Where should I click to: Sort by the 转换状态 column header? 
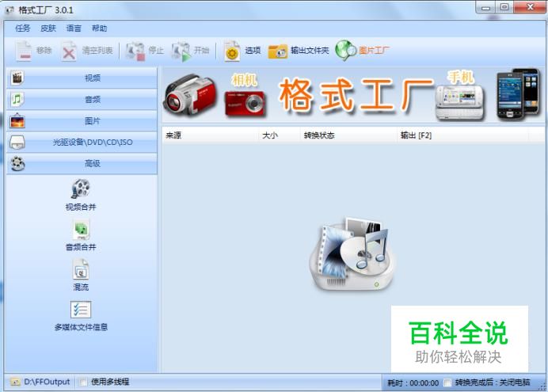[348, 135]
